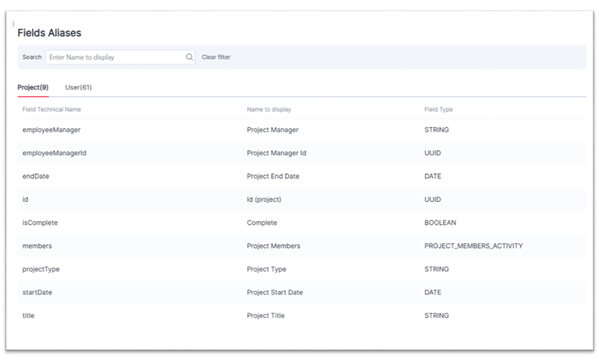Click the Field Technical Name column header
Image resolution: width=599 pixels, height=364 pixels.
coord(52,110)
